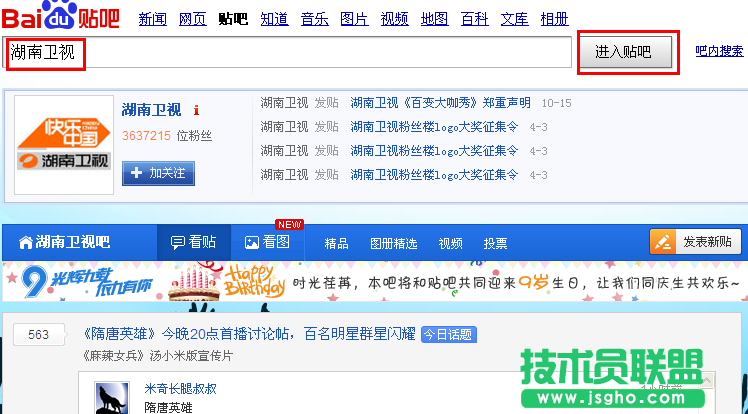Select 贴吧 in the top navigation

233,19
